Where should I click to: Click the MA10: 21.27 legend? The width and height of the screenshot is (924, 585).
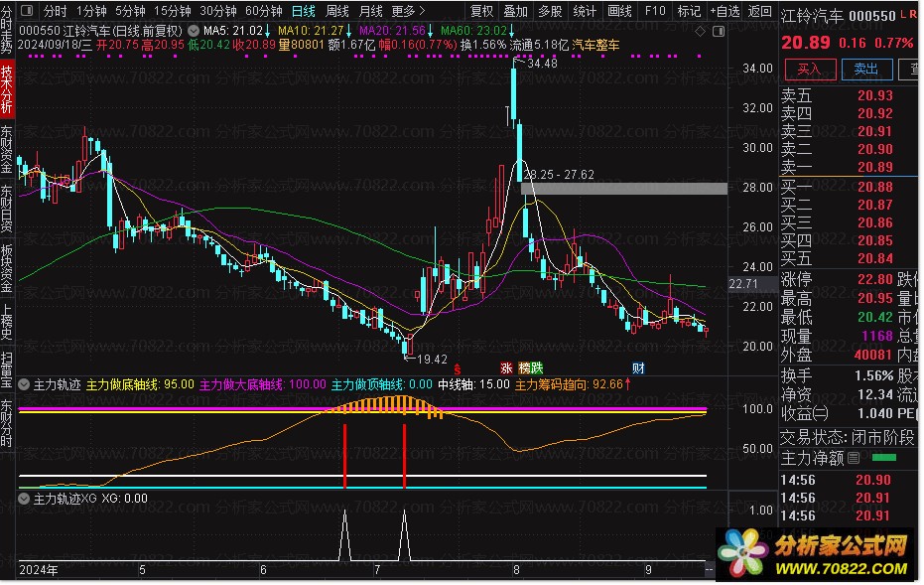pos(311,30)
